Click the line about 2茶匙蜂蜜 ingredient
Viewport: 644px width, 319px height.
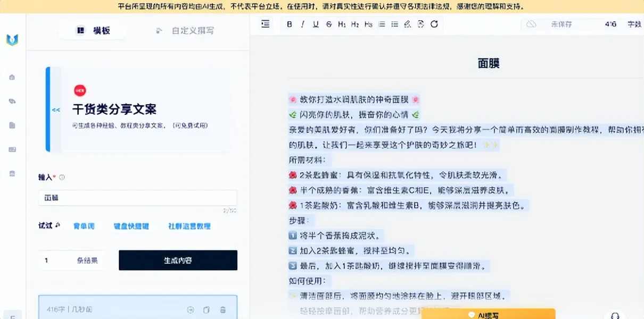point(398,175)
